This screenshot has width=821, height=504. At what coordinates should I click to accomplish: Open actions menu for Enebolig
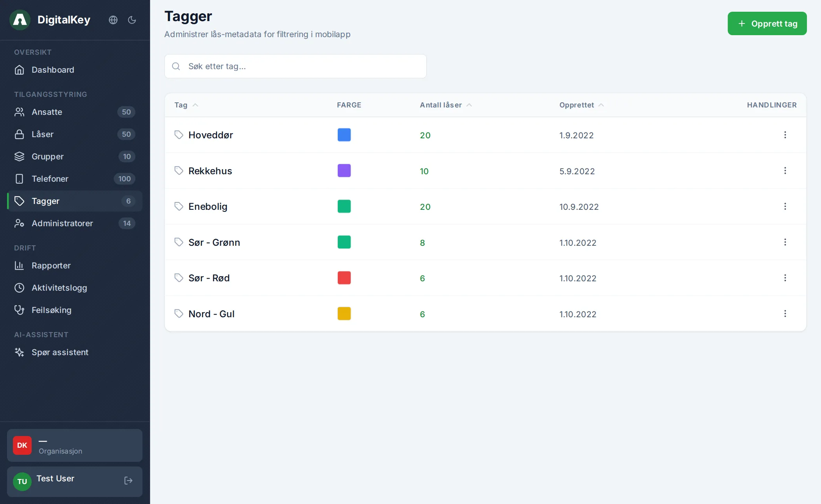(785, 206)
